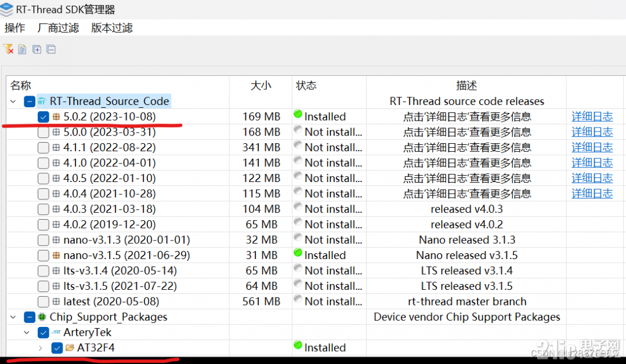The width and height of the screenshot is (626, 364).
Task: Collapse the RT-Thread_Source_Code tree node
Action: (13, 101)
